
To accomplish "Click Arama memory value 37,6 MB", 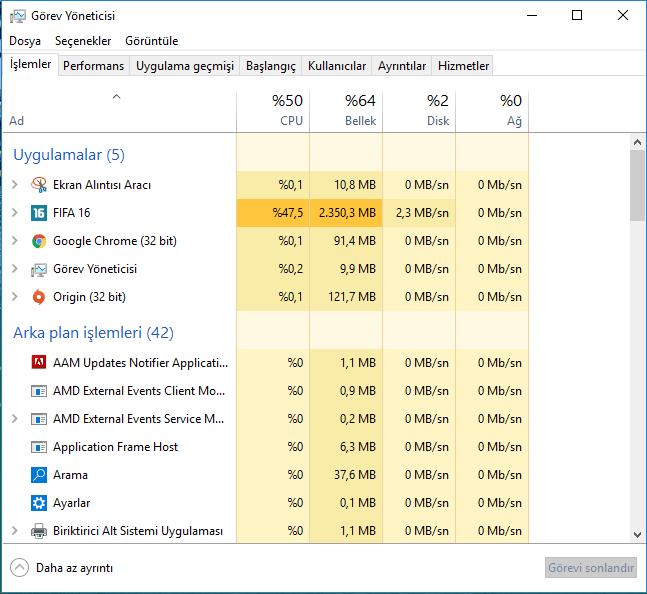I will 355,475.
